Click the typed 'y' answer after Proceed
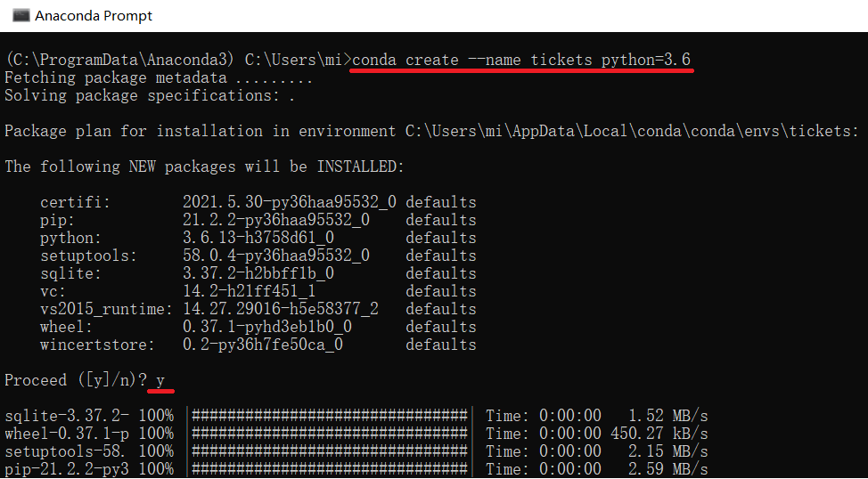This screenshot has height=479, width=868. pyautogui.click(x=160, y=380)
